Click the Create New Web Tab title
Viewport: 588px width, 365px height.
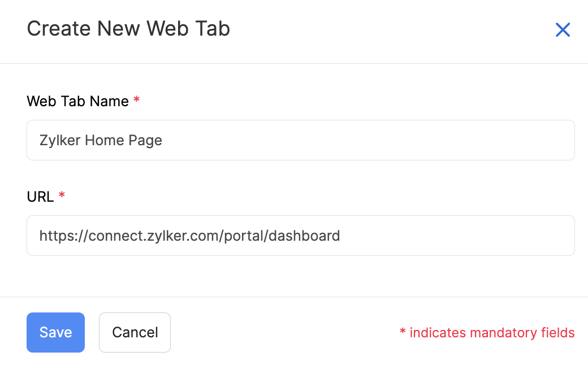(128, 28)
